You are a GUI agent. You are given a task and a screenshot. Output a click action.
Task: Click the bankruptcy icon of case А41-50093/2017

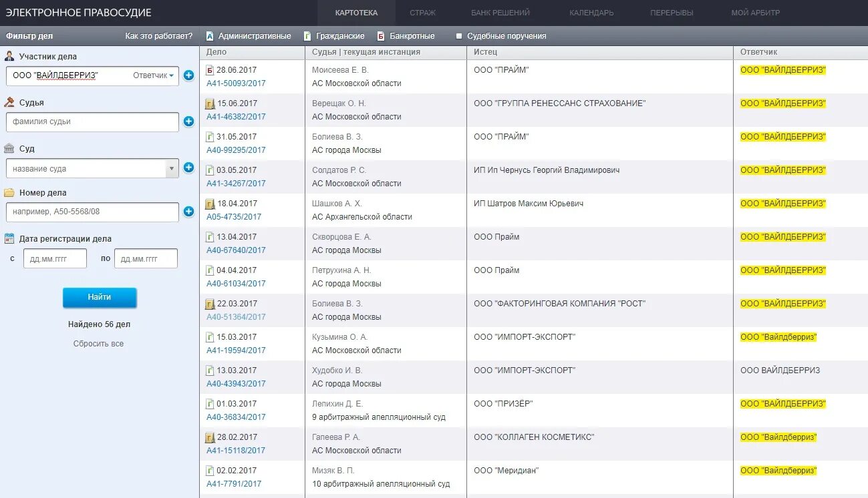(210, 70)
